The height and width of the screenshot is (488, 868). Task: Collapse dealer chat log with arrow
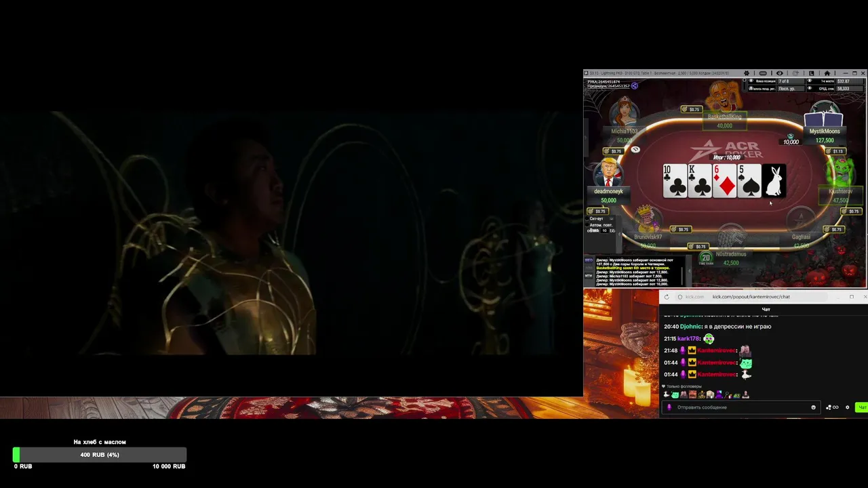(690, 271)
